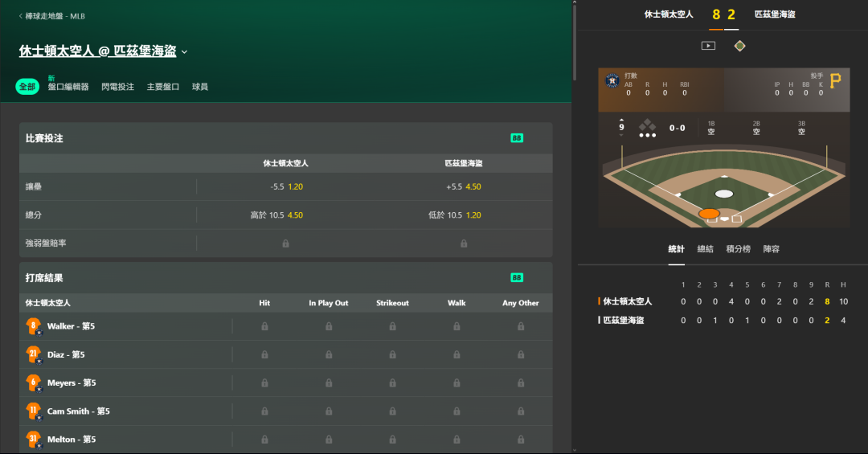Screen dimensions: 868x454
Task: Bet 匹茲堡海盜 handicap +5.5 at 4.50
Action: point(464,186)
